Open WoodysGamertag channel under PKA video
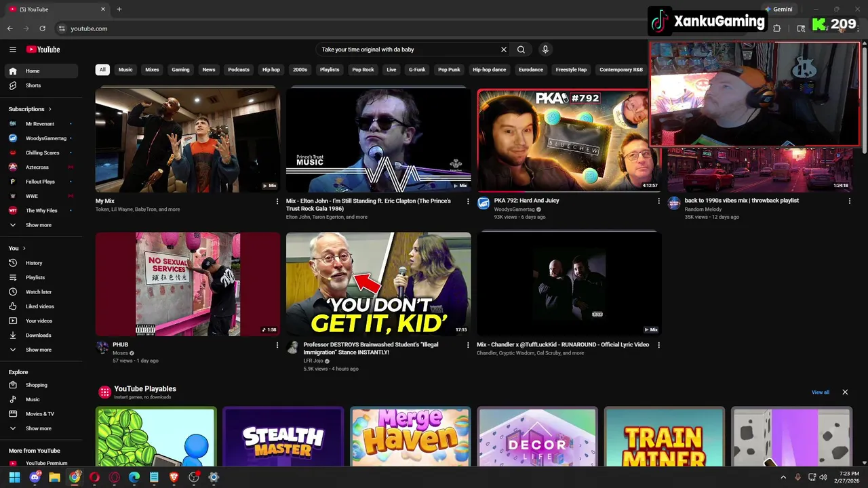868x488 pixels. click(514, 209)
